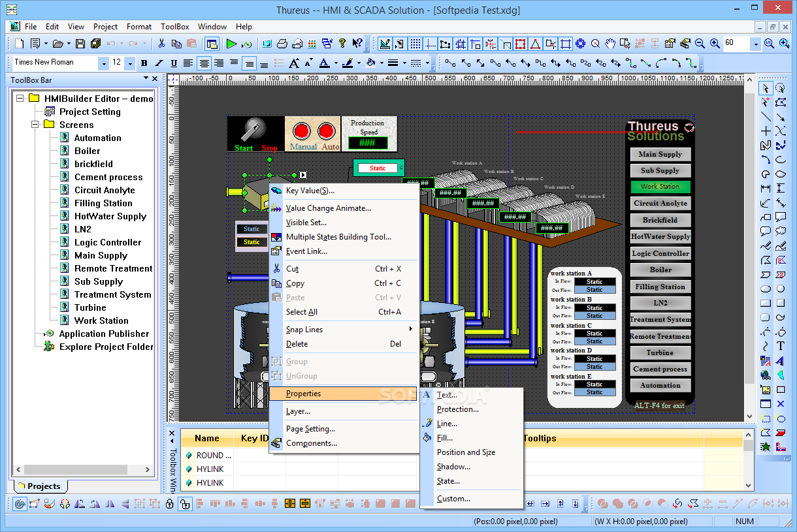797x532 pixels.
Task: Click the Project Setting tree icon
Action: pyautogui.click(x=50, y=112)
